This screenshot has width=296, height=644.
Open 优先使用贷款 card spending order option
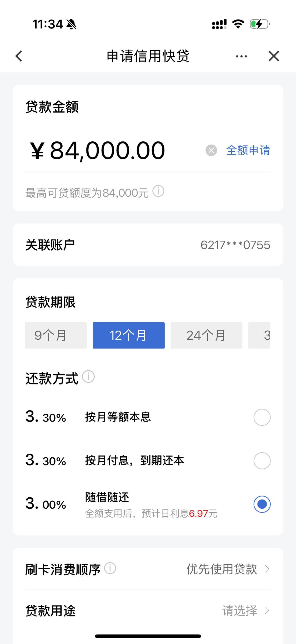pos(148,569)
